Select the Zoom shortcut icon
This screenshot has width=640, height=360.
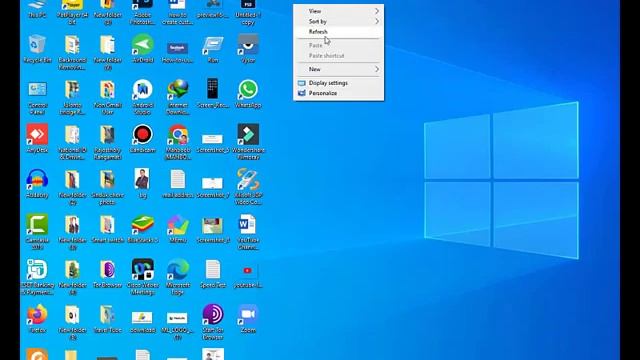pos(248,318)
